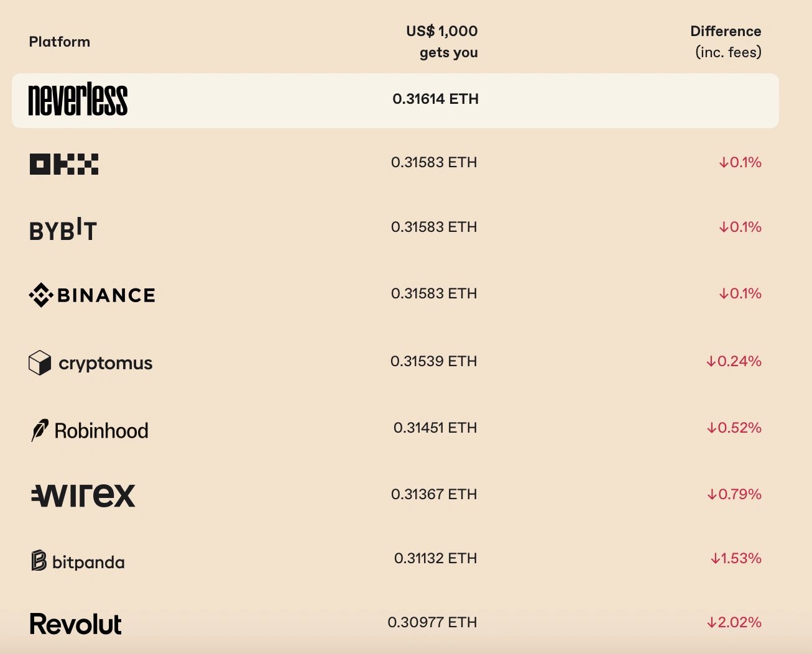812x654 pixels.
Task: Click the OKX logo
Action: tap(64, 164)
